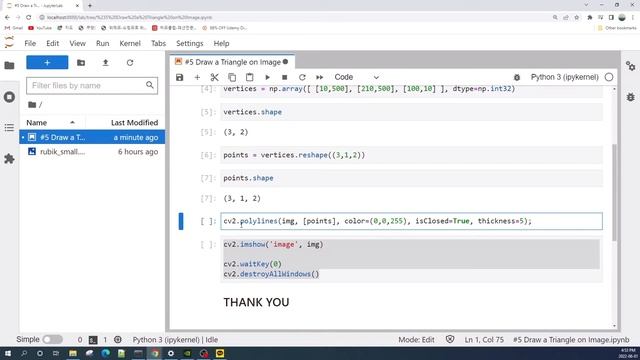
Task: Go back in the browser
Action: click(x=7, y=18)
